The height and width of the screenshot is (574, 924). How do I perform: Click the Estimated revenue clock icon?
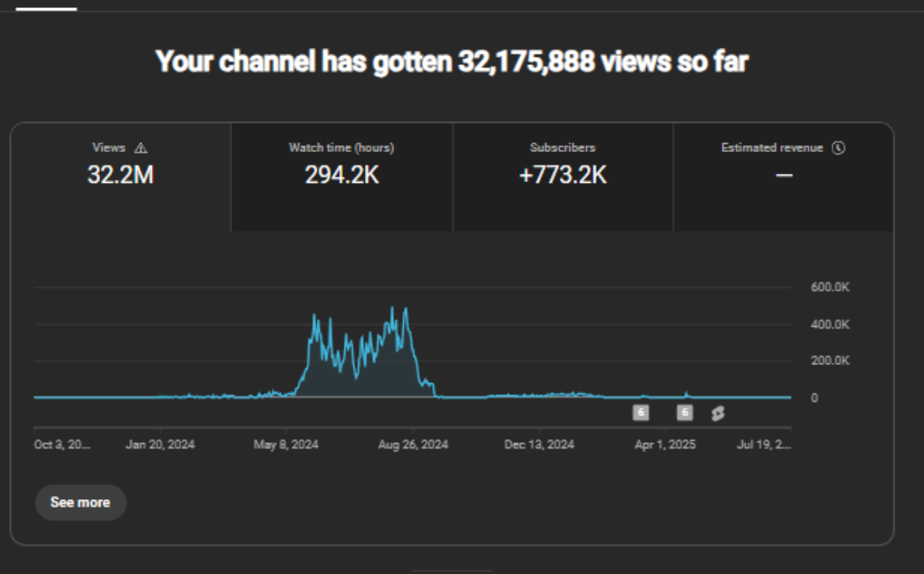(838, 148)
